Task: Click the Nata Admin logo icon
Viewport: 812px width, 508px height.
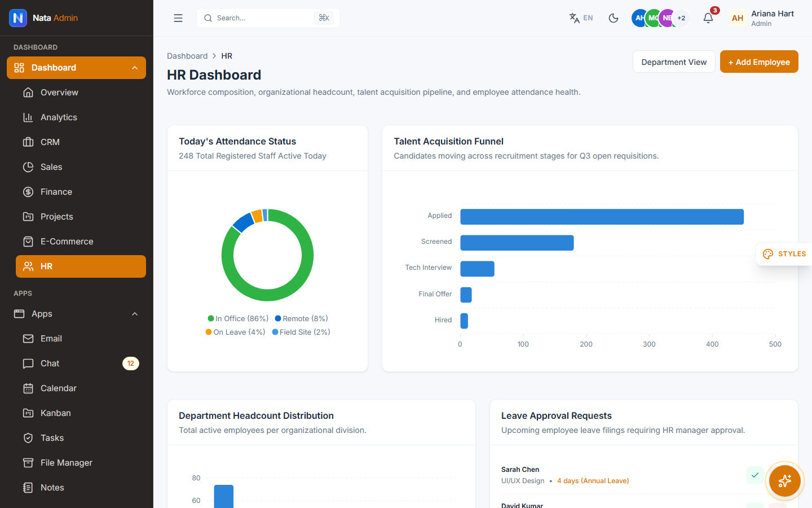Action: click(18, 18)
